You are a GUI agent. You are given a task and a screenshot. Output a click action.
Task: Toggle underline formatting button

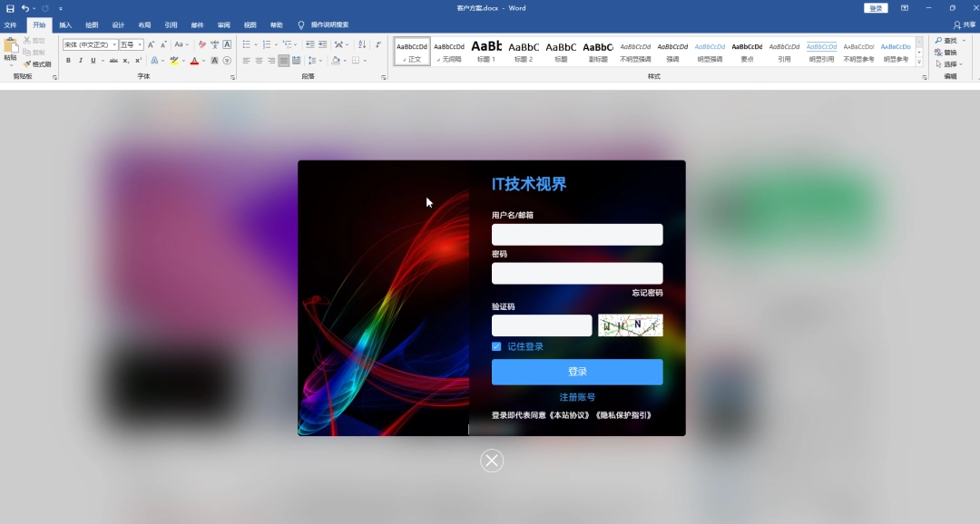[93, 61]
